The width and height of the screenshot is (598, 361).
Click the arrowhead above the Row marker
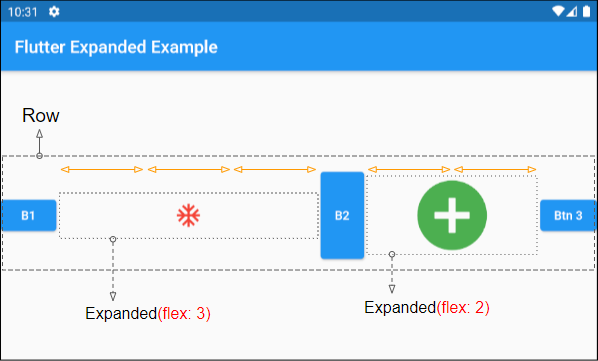[39, 134]
